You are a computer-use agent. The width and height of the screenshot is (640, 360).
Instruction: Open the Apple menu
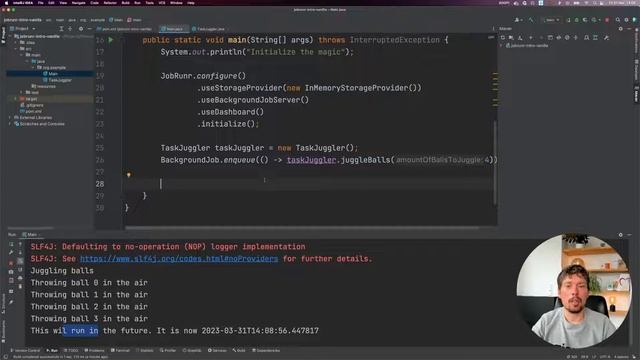pyautogui.click(x=6, y=3)
